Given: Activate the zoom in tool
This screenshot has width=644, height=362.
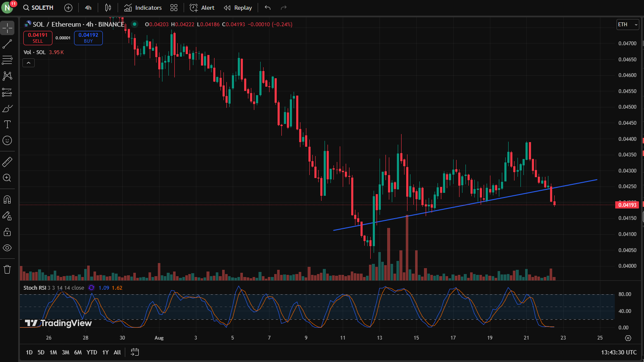Looking at the screenshot, I should click(x=7, y=178).
